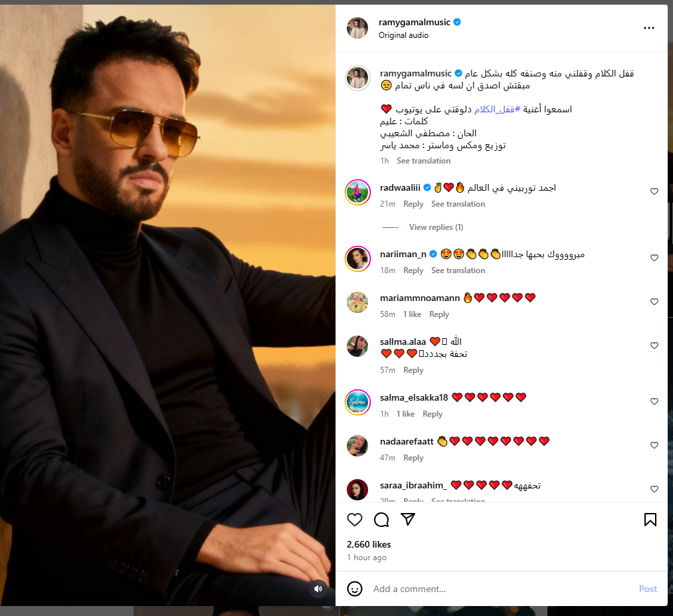The width and height of the screenshot is (673, 616).
Task: Open the comment icon below the post
Action: [x=381, y=520]
